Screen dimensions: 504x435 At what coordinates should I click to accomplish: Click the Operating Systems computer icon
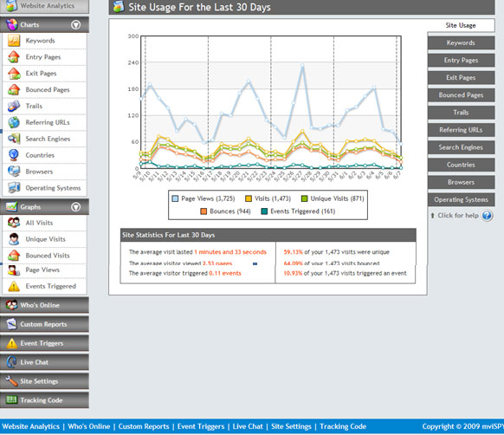tap(14, 188)
